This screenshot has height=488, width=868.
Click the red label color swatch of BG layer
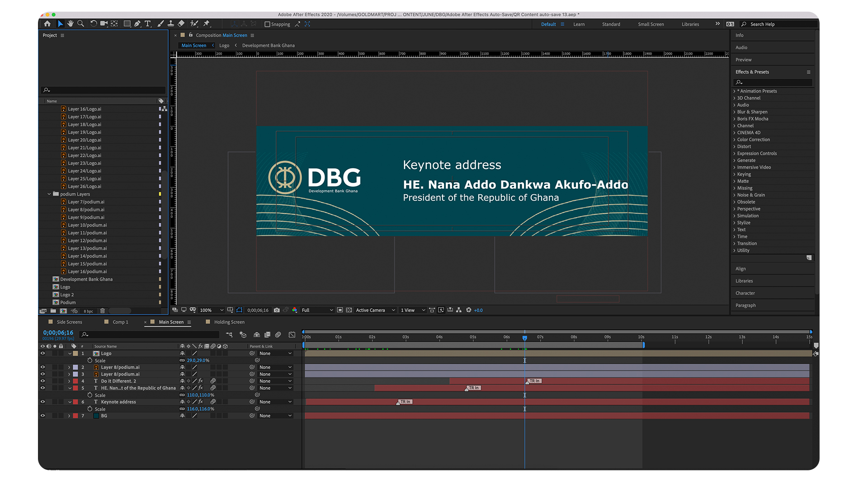[x=75, y=416]
